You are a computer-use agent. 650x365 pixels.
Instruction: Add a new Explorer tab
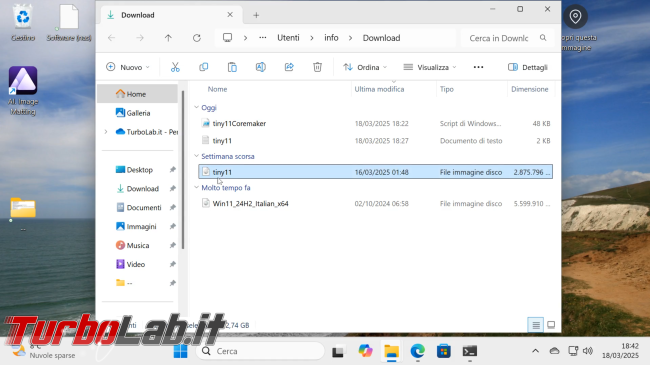tap(256, 15)
